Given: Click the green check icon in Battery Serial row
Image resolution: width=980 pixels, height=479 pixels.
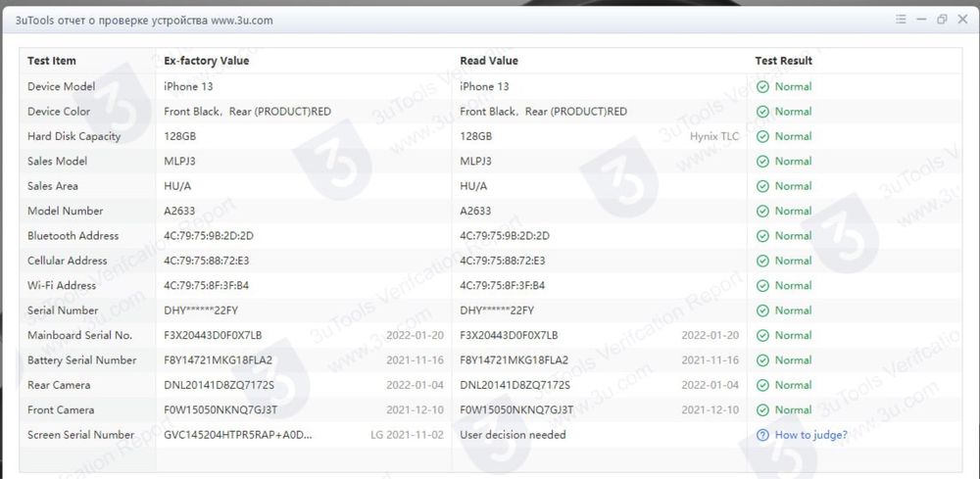Looking at the screenshot, I should click(762, 360).
